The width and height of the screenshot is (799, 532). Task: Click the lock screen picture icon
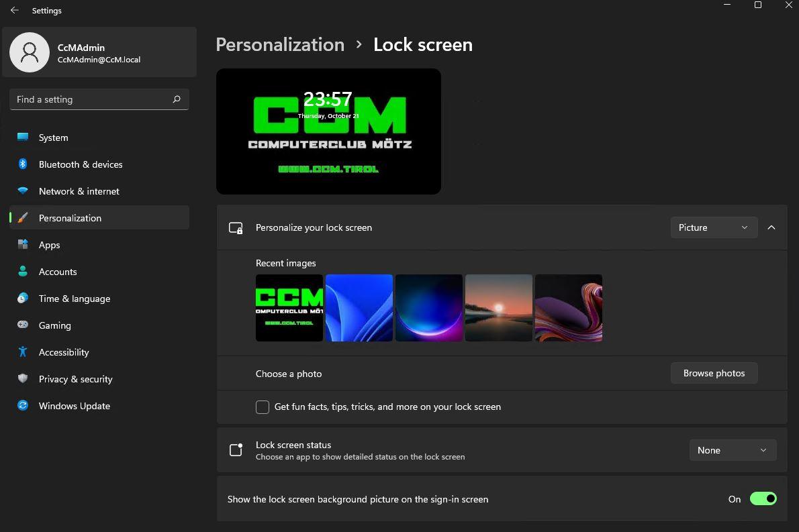point(236,228)
